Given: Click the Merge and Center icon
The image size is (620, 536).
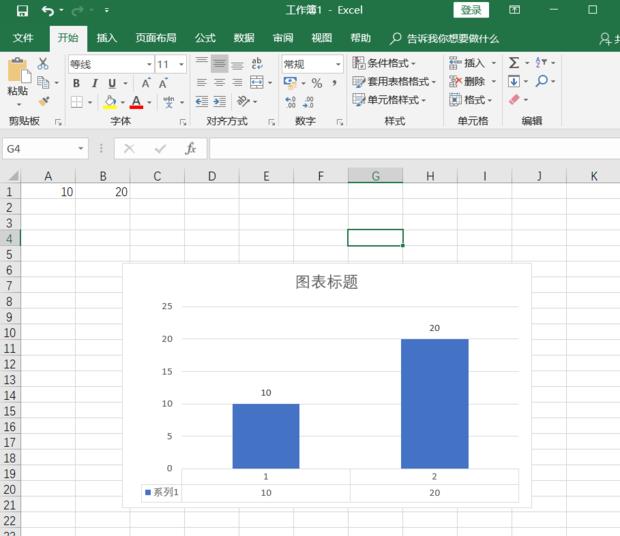Looking at the screenshot, I should pos(257,82).
